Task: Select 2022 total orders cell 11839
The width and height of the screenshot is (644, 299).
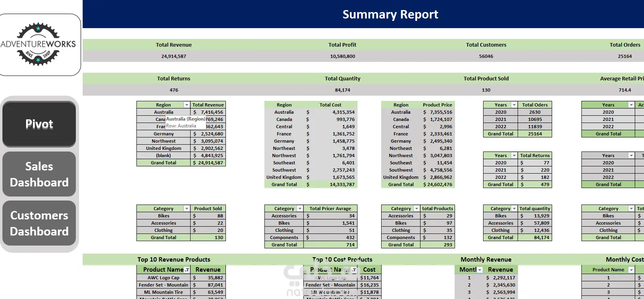Action: (x=535, y=127)
